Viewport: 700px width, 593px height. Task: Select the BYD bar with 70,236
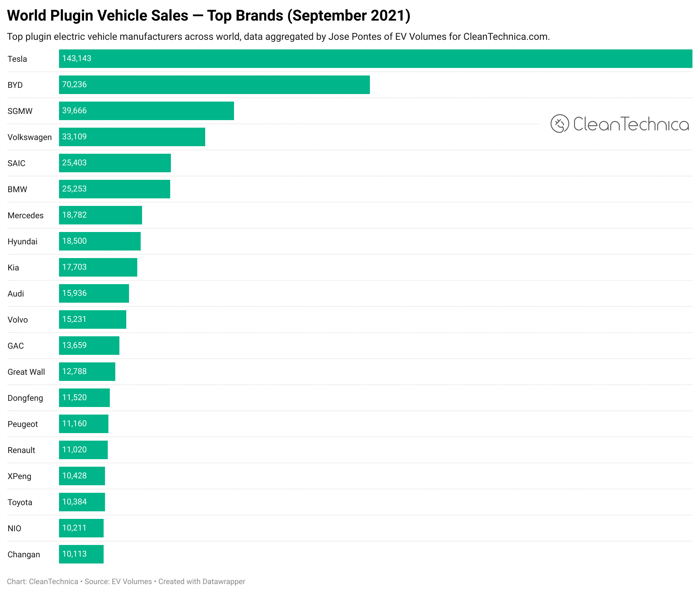(x=214, y=85)
